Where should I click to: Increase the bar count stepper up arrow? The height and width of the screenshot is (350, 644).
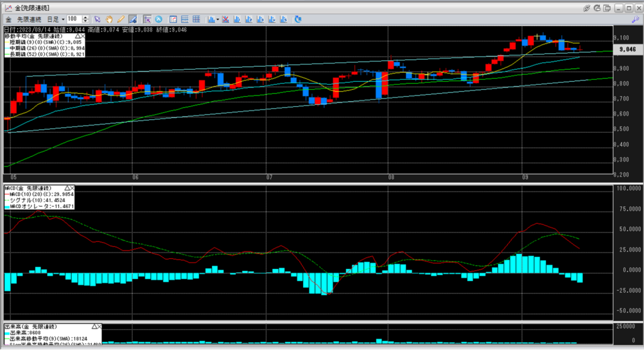click(x=86, y=17)
